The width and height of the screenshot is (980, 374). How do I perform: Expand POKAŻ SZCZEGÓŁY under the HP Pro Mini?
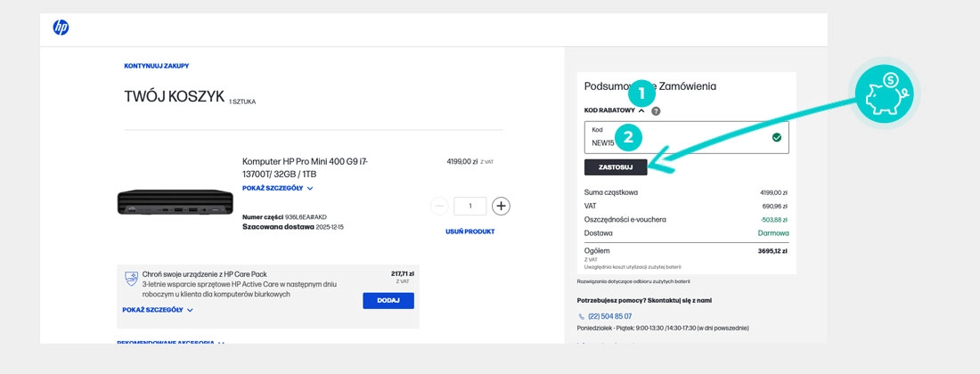coord(277,189)
